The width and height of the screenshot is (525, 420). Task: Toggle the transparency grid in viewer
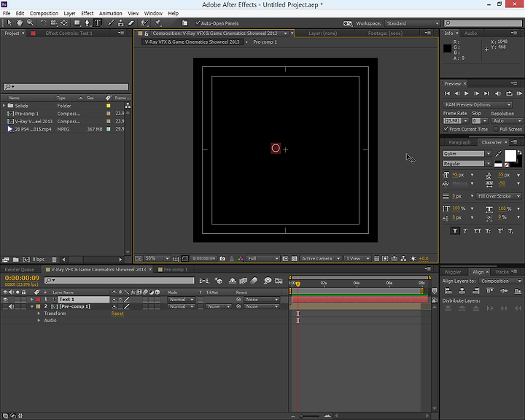pyautogui.click(x=295, y=259)
